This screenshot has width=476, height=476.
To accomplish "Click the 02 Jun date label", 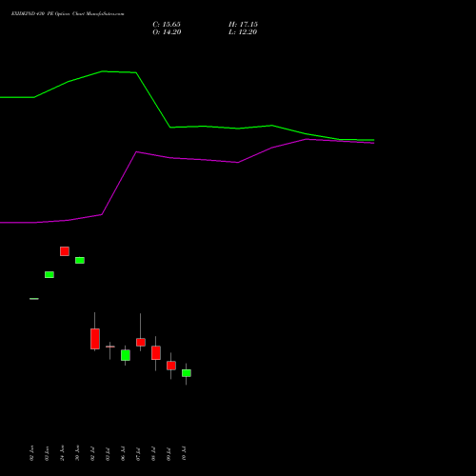I will [x=31, y=453].
